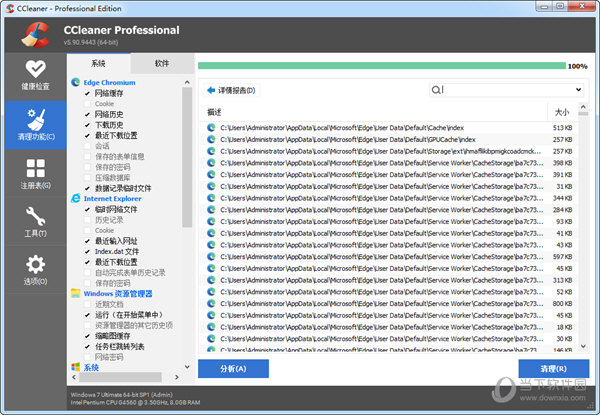
Task: Switch to the 系统 (System) tab
Action: click(x=98, y=63)
